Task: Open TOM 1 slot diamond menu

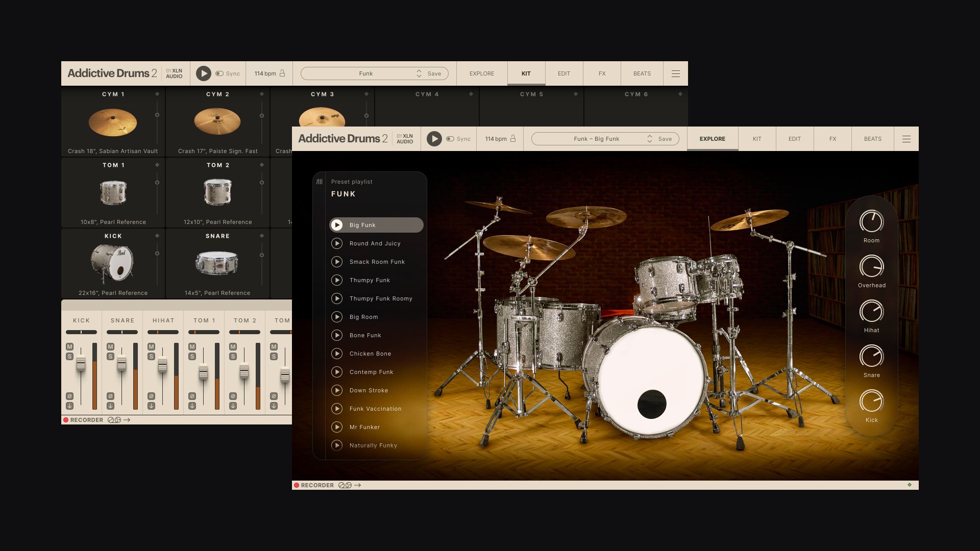Action: (x=157, y=165)
